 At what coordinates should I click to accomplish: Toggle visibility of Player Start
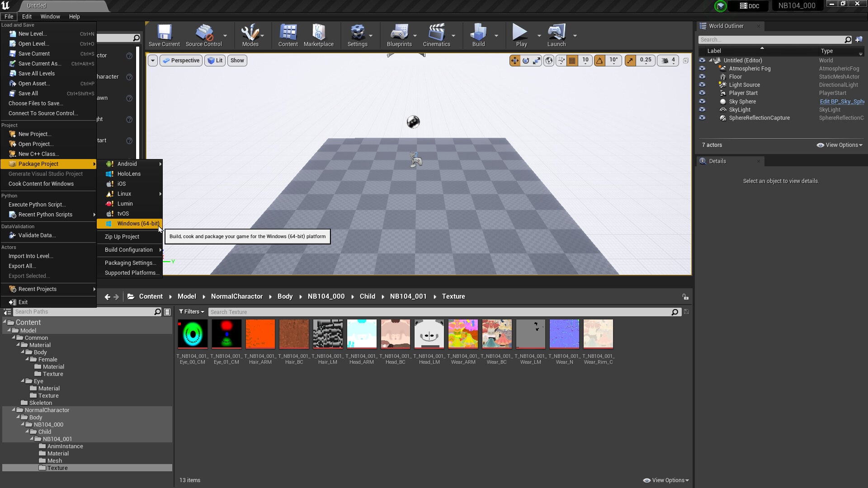tap(702, 93)
